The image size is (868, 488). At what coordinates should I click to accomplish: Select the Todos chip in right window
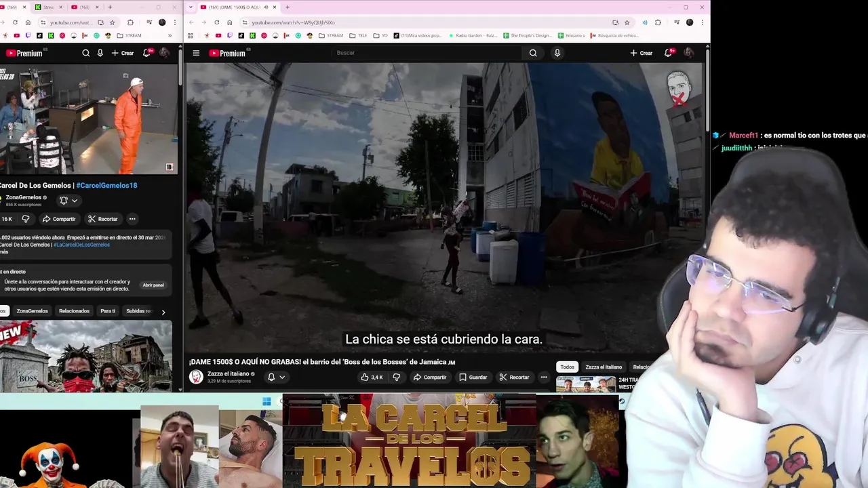pos(568,367)
